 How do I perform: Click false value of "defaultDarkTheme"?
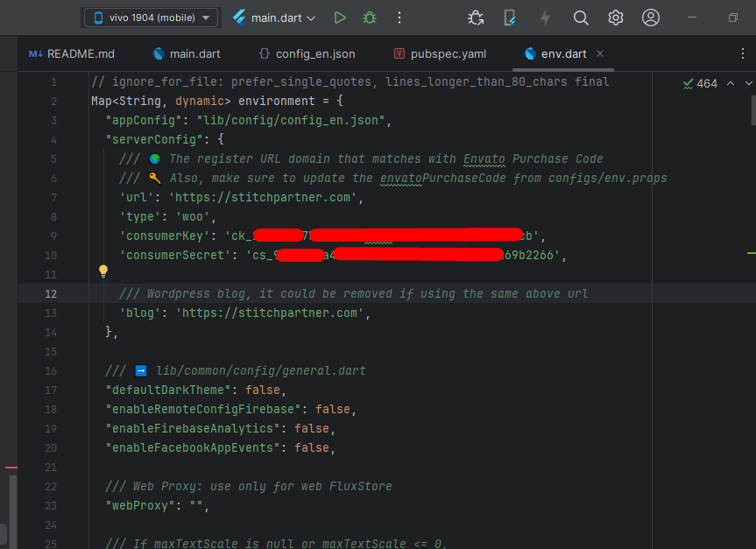(x=263, y=390)
